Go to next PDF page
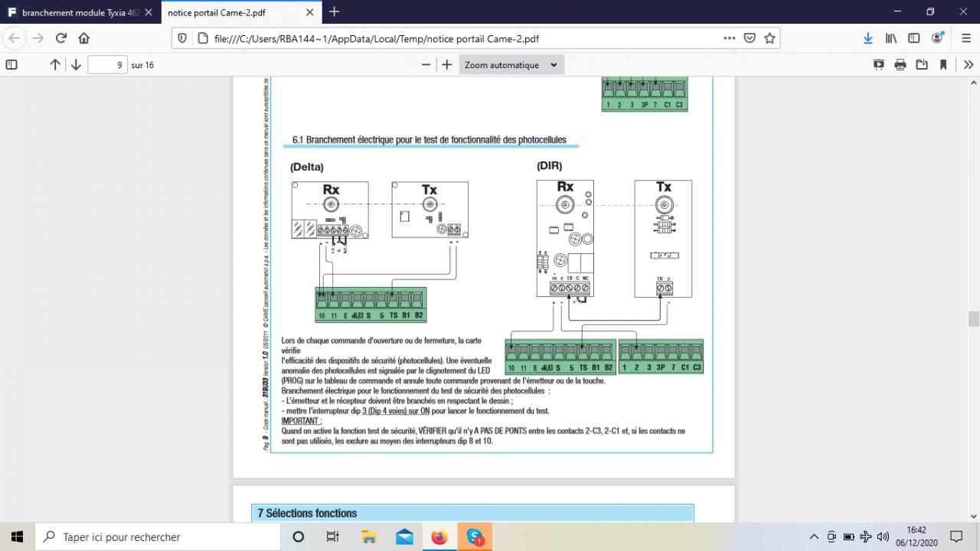Screen dimensions: 980x551 pyautogui.click(x=76, y=65)
